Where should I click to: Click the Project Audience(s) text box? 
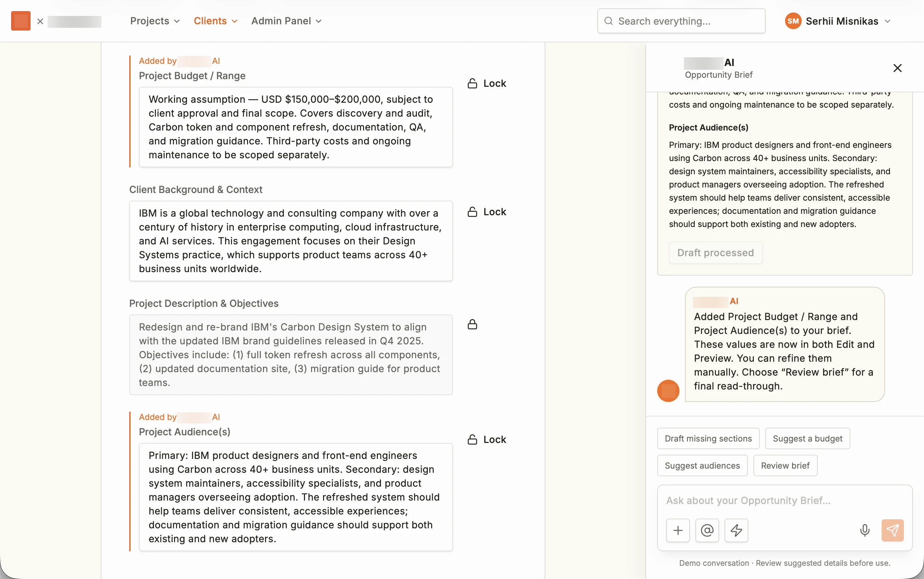click(295, 497)
